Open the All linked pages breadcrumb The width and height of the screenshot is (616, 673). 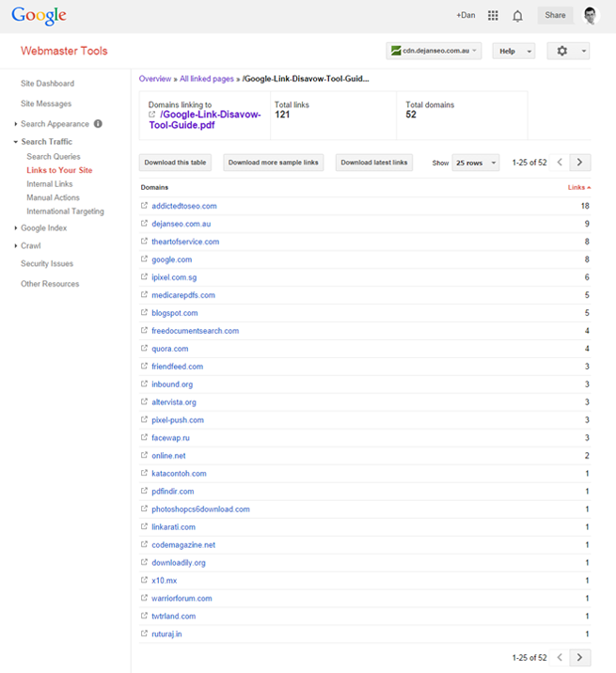tap(207, 79)
